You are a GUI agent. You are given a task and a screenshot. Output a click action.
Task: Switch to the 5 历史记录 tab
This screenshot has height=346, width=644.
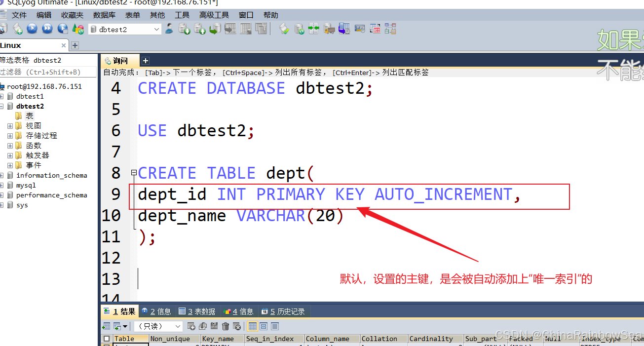pos(283,311)
